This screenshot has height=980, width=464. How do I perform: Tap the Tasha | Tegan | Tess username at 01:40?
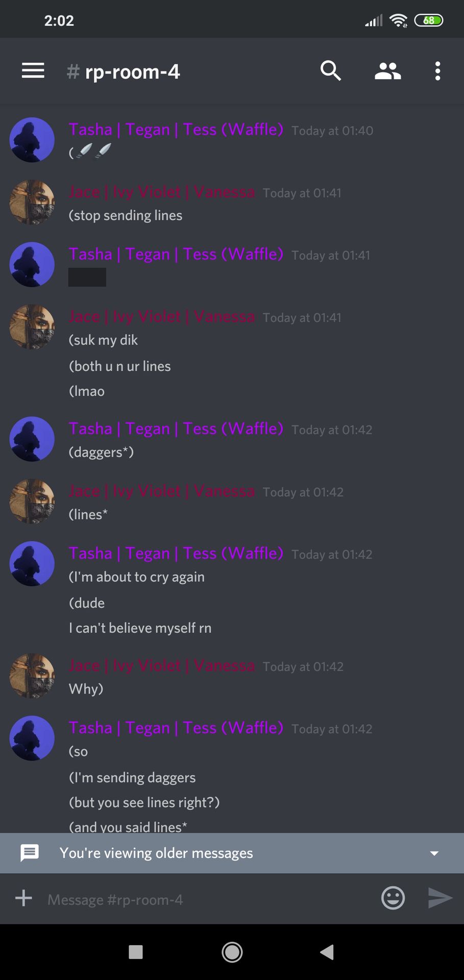[x=176, y=130]
